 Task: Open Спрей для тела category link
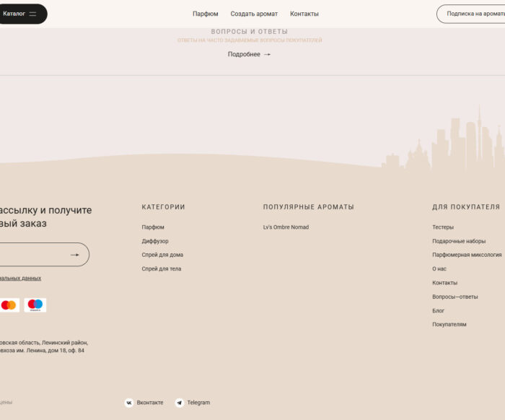click(x=162, y=268)
